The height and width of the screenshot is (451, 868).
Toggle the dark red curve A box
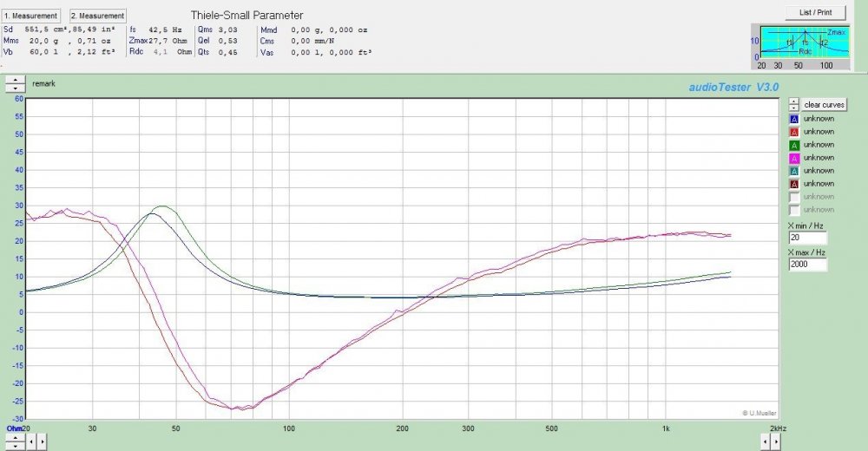coord(793,184)
